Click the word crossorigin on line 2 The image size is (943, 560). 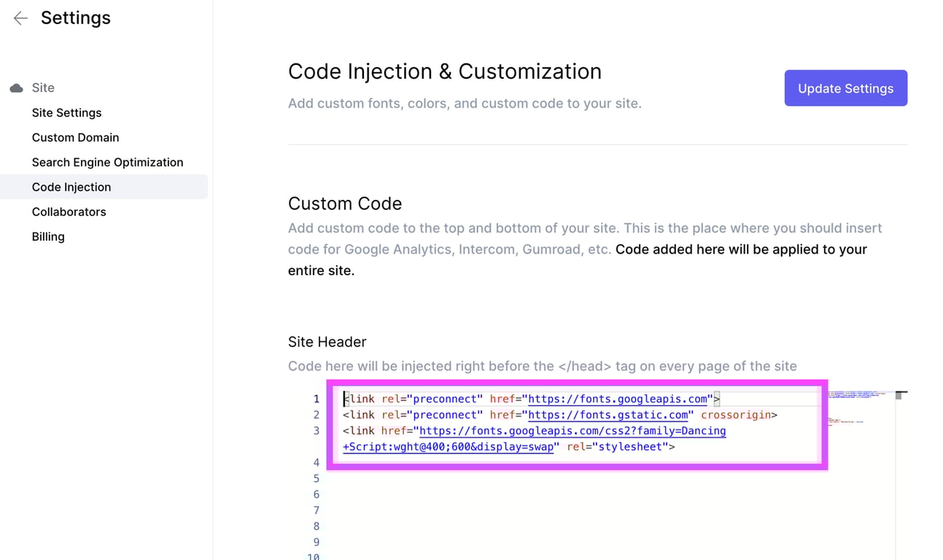tap(736, 415)
